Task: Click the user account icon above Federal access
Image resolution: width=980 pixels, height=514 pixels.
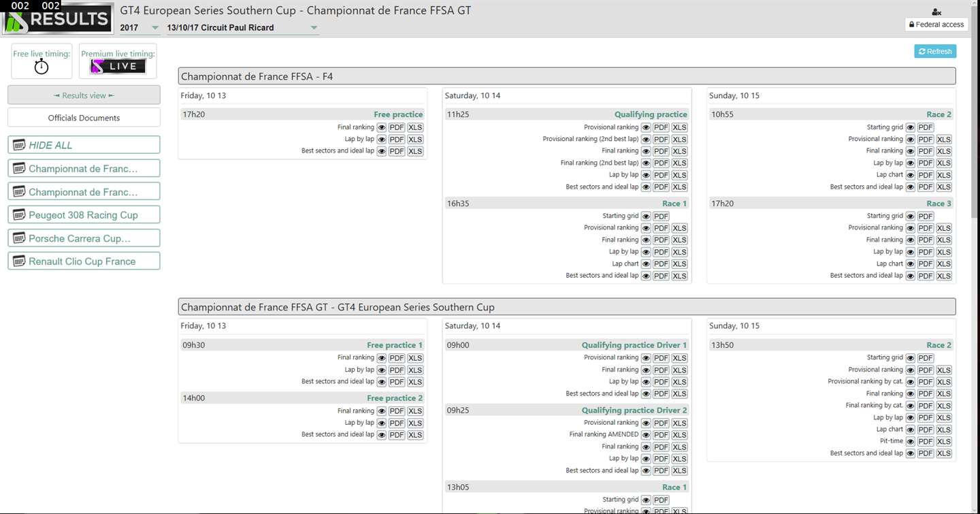Action: [936, 12]
